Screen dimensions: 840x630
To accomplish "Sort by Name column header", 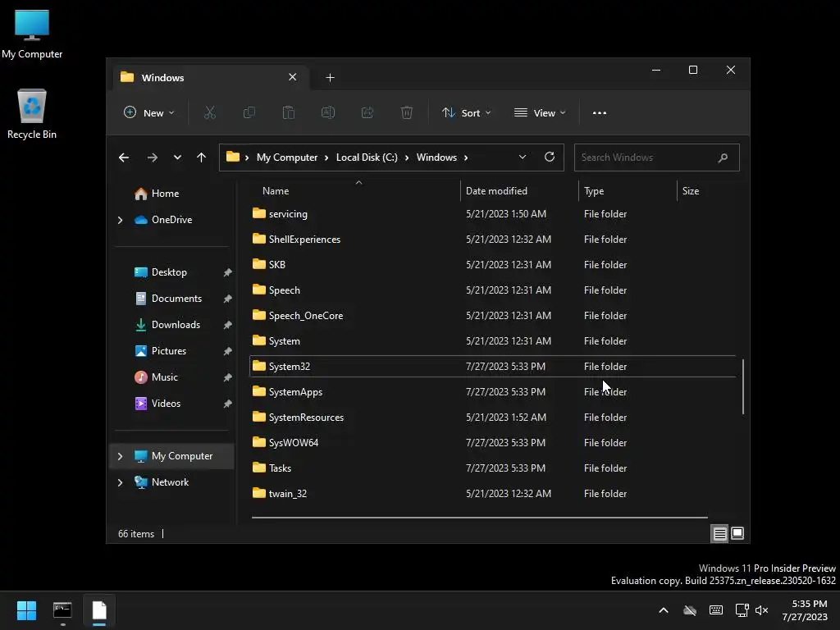I will [276, 191].
